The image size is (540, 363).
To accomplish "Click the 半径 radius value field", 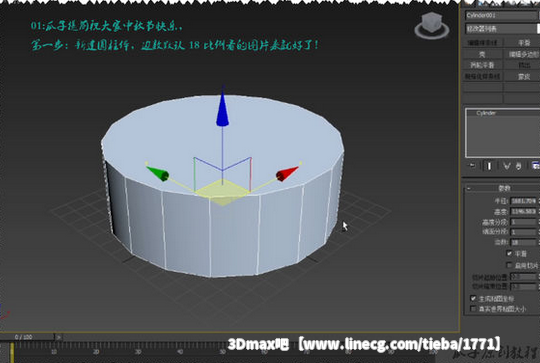I will pos(523,201).
